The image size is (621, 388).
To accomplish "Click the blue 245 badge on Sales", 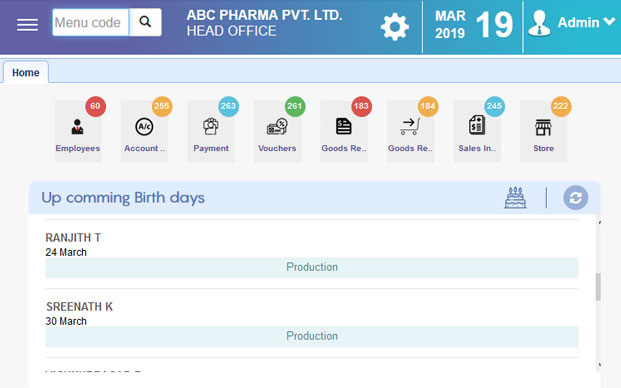I will (x=495, y=106).
